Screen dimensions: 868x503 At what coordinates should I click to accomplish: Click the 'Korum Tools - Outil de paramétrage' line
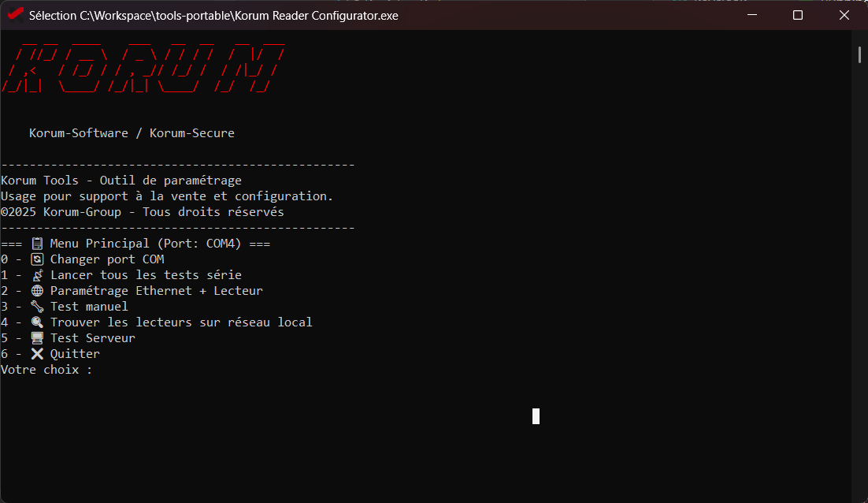(x=121, y=181)
